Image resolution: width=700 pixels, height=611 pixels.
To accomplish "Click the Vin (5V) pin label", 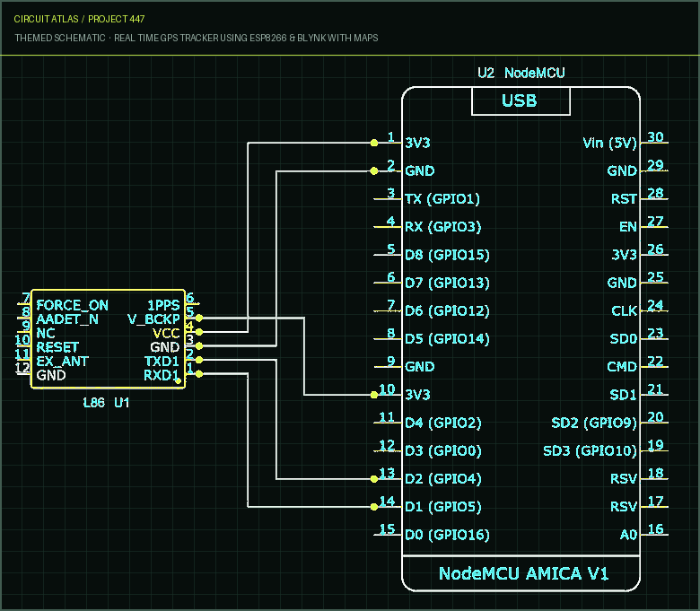I will click(x=610, y=144).
